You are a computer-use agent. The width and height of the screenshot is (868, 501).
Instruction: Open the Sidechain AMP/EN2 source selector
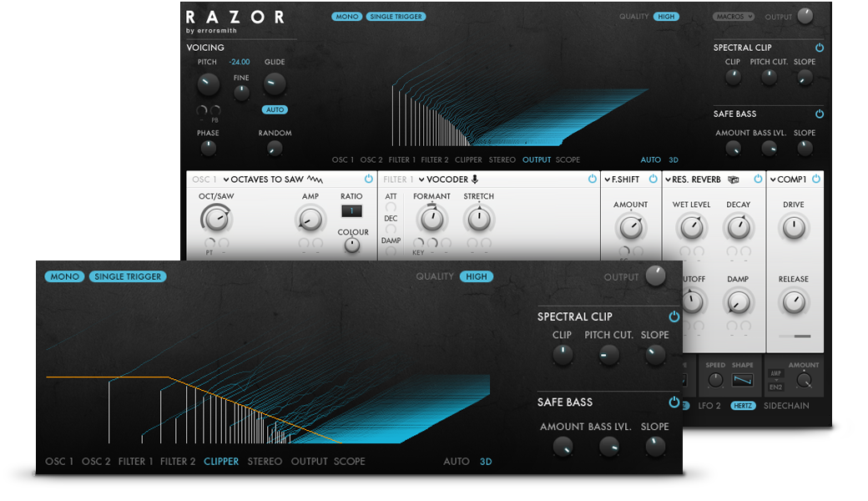[776, 380]
